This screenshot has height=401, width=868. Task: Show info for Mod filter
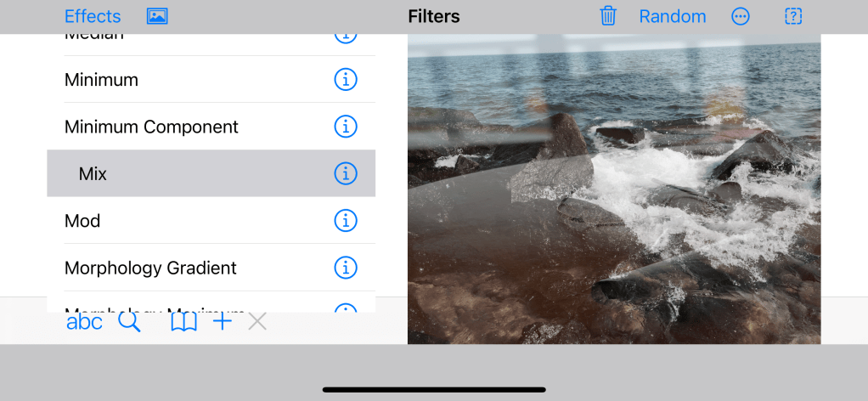click(345, 221)
